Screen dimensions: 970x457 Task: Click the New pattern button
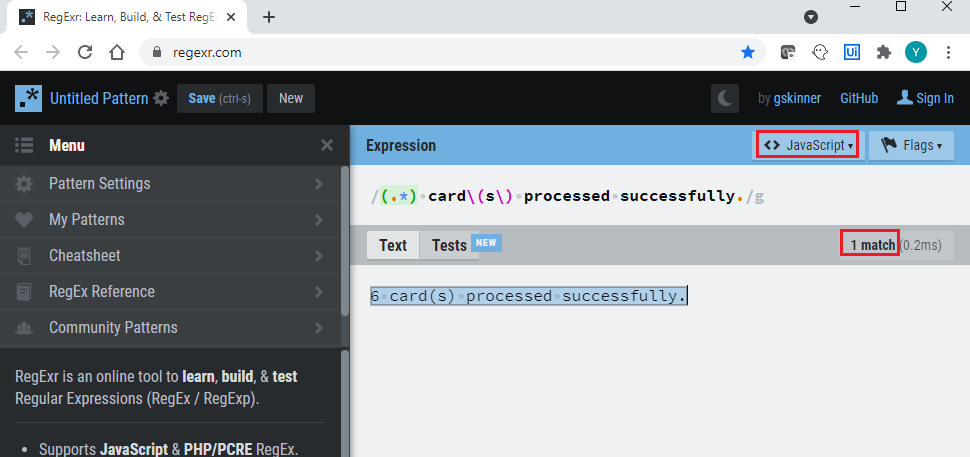coord(291,98)
